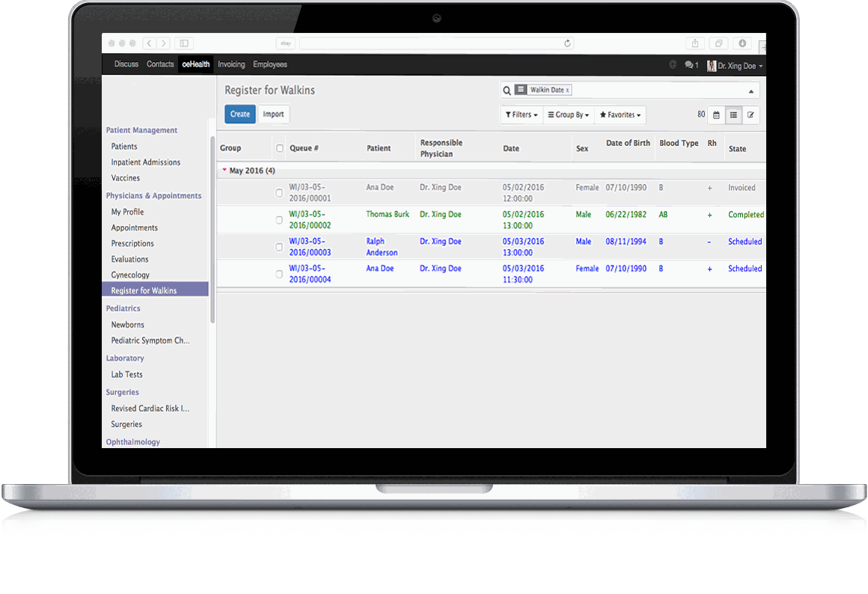This screenshot has width=868, height=594.
Task: Open the browser share icon
Action: click(695, 43)
